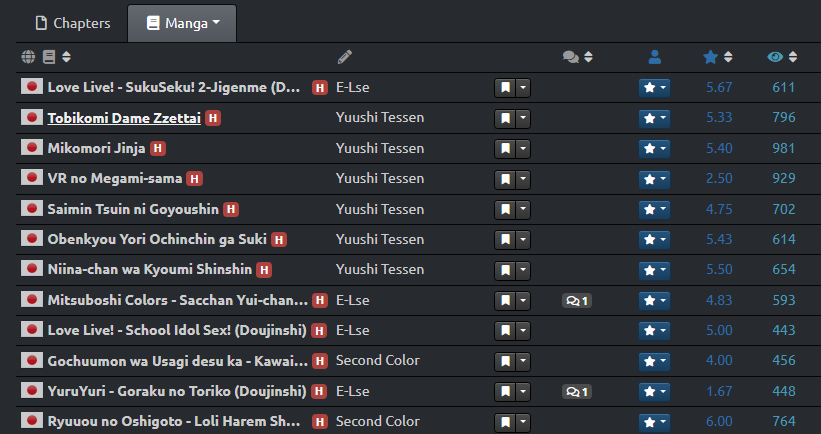Open the Manga tab dropdown
Screen dimensions: 821x434
pyautogui.click(x=182, y=22)
